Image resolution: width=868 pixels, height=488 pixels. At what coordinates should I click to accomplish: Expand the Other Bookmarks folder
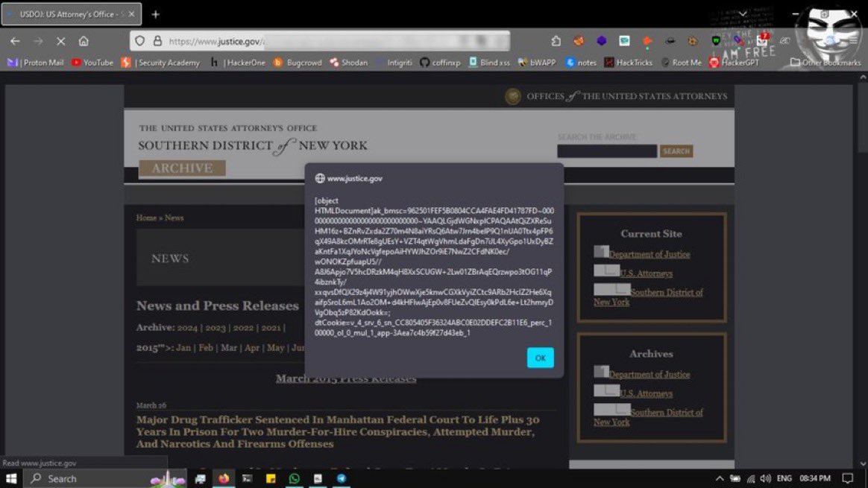click(825, 63)
